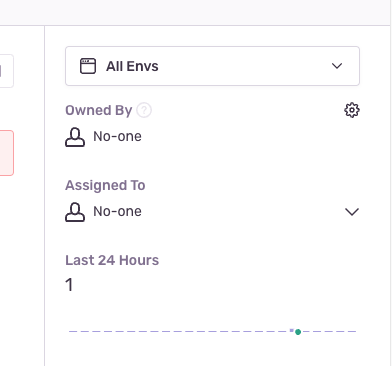Click the No-one text under Owned By
This screenshot has height=366, width=392.
coord(117,136)
